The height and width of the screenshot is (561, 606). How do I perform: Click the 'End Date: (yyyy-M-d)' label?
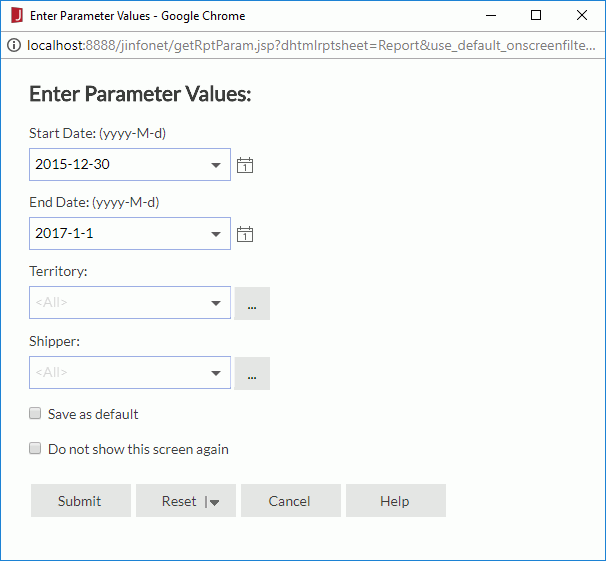(x=94, y=202)
